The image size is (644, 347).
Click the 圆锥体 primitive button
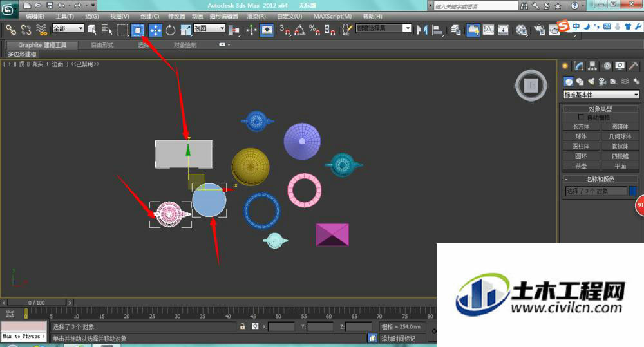pos(620,126)
